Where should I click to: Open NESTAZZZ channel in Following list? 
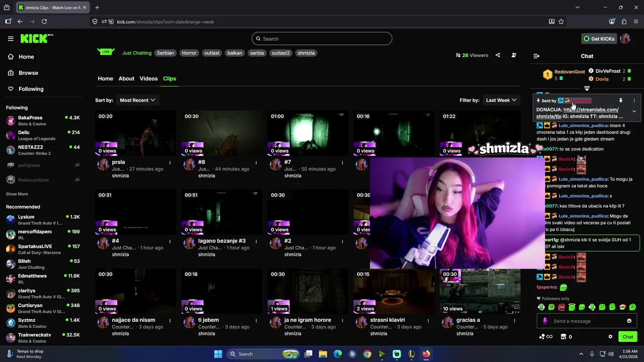(43, 150)
